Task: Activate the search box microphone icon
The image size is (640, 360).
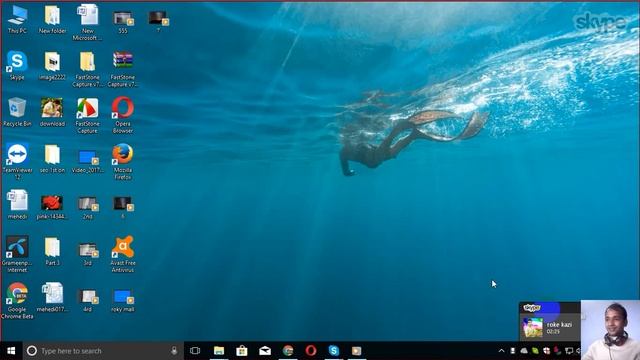Action: point(174,351)
